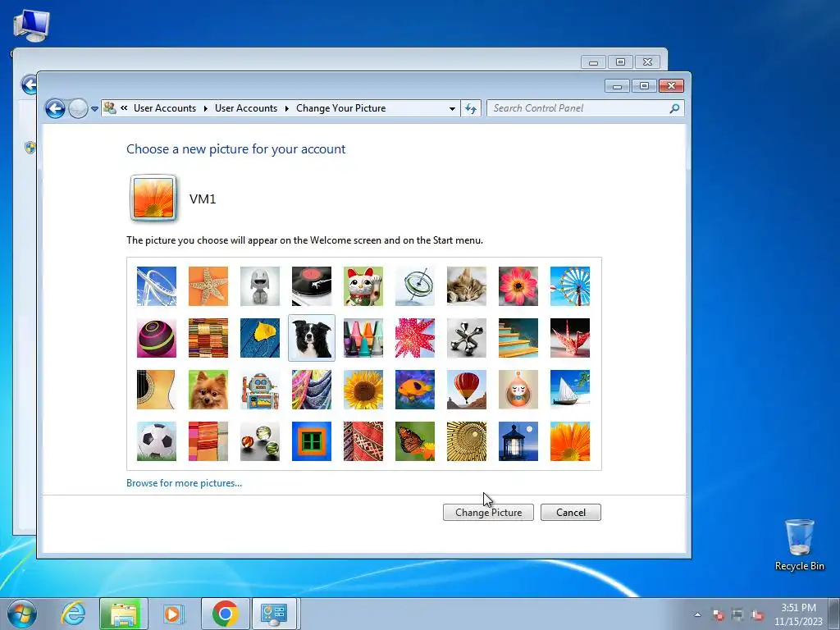Pick the gray toy dog picture
Screen dimensions: 840x630
tap(260, 286)
